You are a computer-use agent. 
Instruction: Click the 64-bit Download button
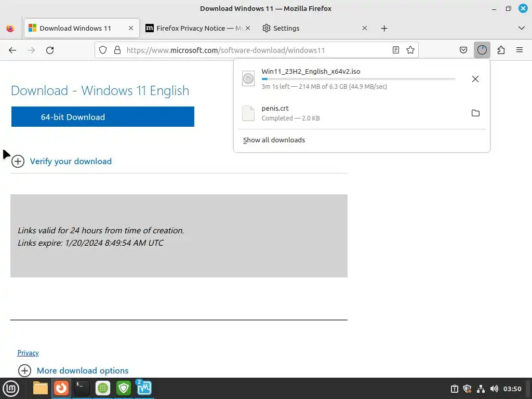(x=103, y=117)
